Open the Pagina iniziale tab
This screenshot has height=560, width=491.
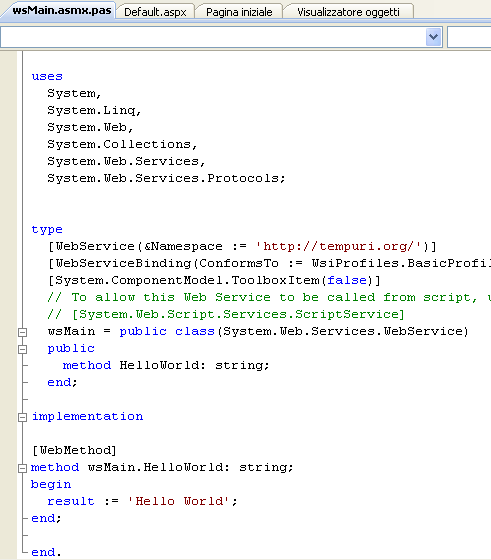coord(239,12)
